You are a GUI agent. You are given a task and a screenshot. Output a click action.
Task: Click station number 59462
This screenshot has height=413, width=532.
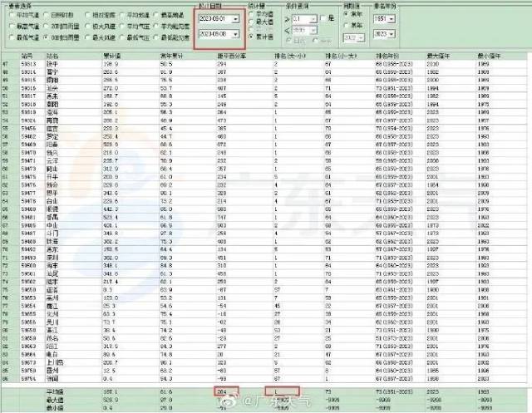click(28, 136)
